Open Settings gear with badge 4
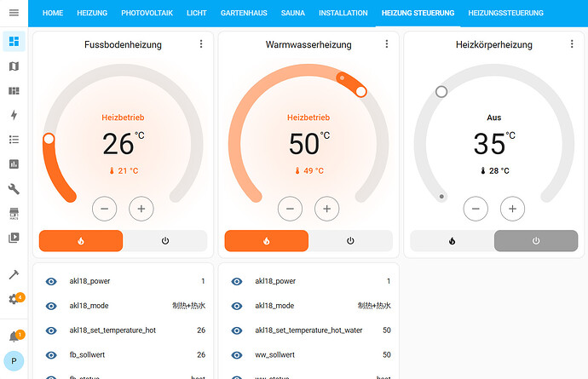This screenshot has height=379, width=588. (14, 299)
